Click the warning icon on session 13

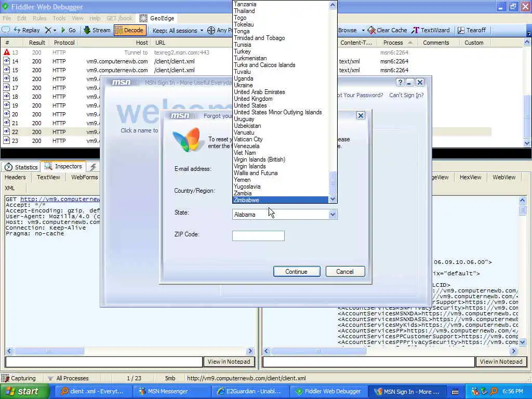point(7,52)
